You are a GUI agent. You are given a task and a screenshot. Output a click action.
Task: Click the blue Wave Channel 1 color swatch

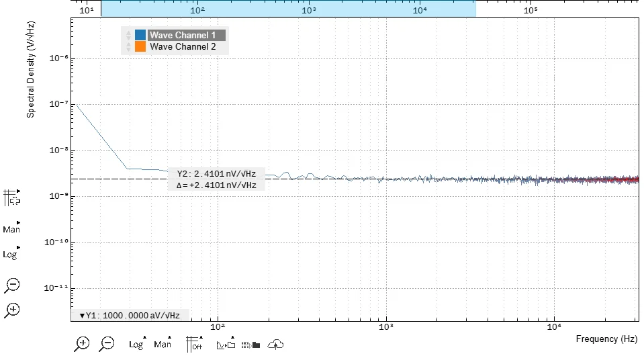pyautogui.click(x=140, y=35)
